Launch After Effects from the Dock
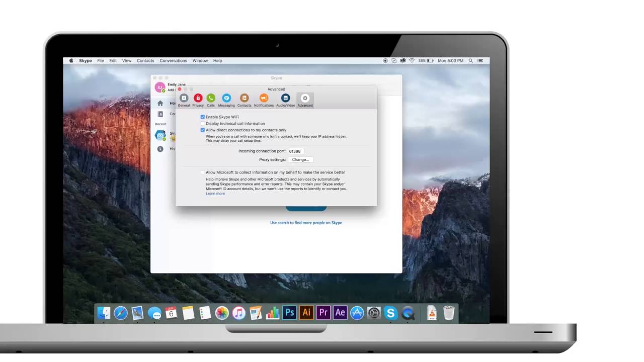 pyautogui.click(x=340, y=313)
